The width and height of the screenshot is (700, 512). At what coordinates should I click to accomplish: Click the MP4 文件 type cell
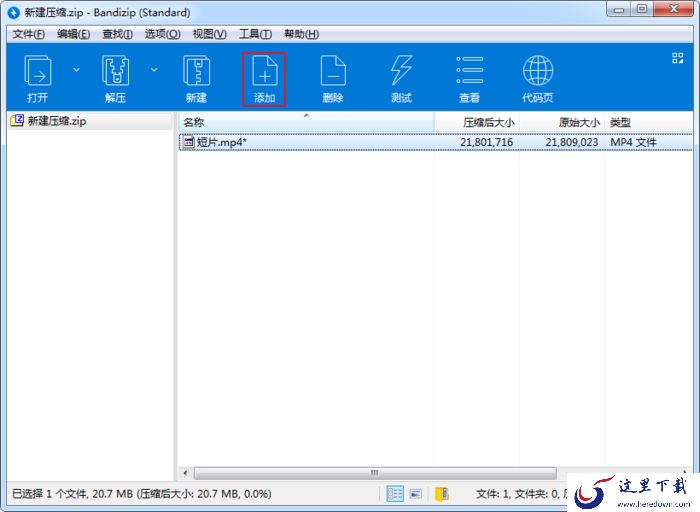tap(633, 142)
